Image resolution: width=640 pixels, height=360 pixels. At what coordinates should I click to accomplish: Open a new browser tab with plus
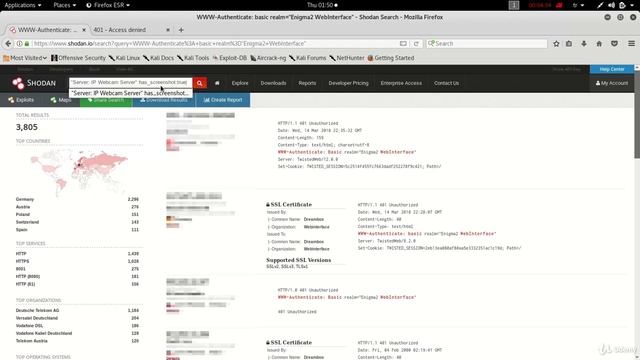pos(181,30)
